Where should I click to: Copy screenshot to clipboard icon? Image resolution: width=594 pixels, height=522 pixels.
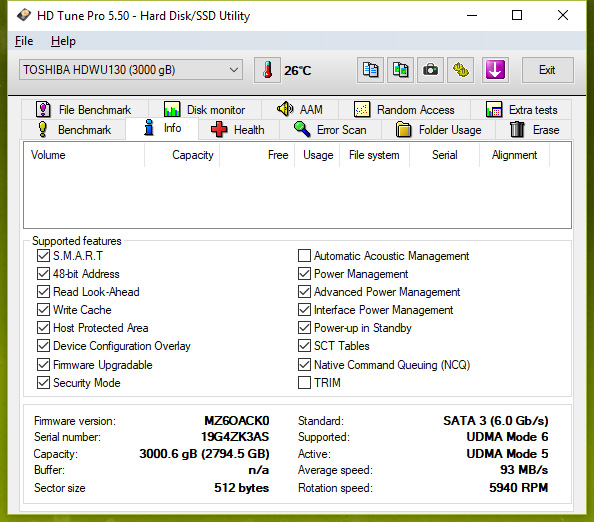click(400, 70)
